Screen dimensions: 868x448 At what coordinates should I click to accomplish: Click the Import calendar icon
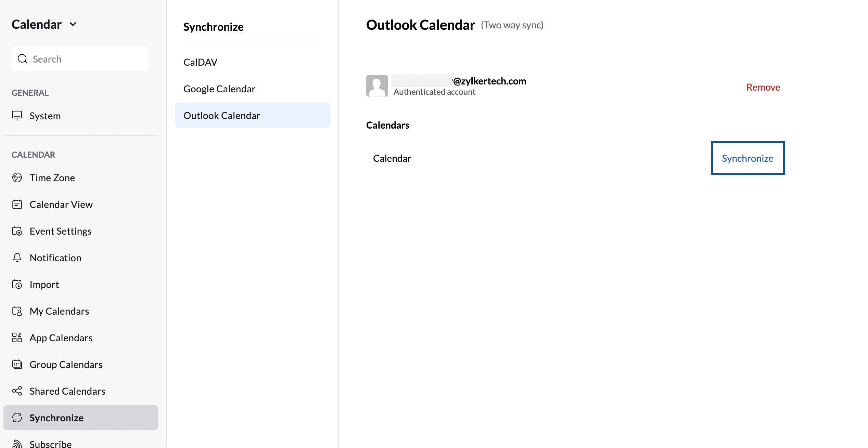pos(17,284)
